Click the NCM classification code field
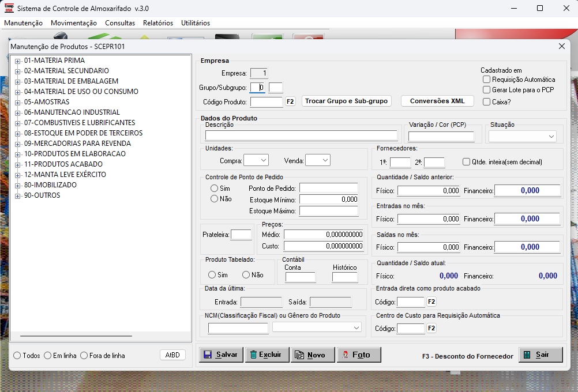The width and height of the screenshot is (578, 392). [x=238, y=328]
